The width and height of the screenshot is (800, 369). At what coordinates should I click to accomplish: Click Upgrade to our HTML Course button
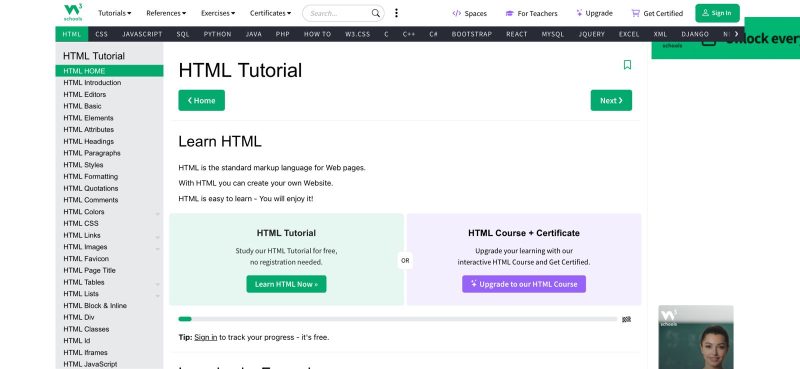tap(524, 284)
